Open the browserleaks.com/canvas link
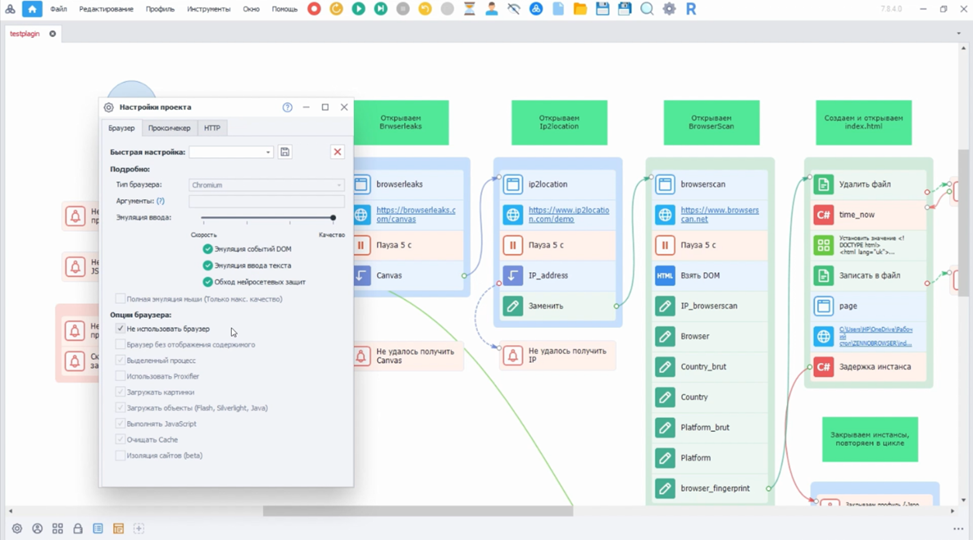Screen dimensions: 973x540 click(416, 215)
